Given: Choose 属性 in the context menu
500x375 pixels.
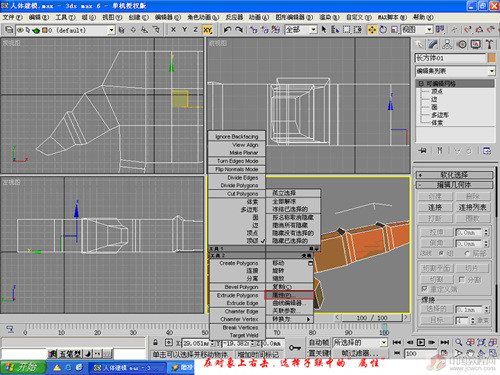Looking at the screenshot, I should (x=289, y=295).
